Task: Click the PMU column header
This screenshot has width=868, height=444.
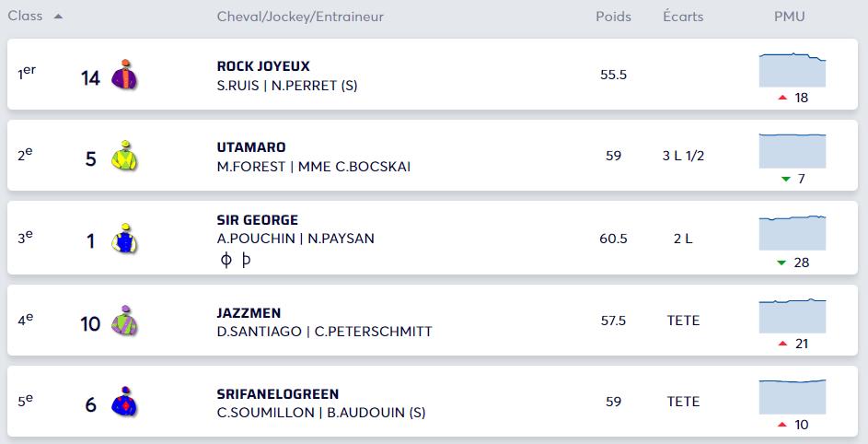Action: pos(792,17)
